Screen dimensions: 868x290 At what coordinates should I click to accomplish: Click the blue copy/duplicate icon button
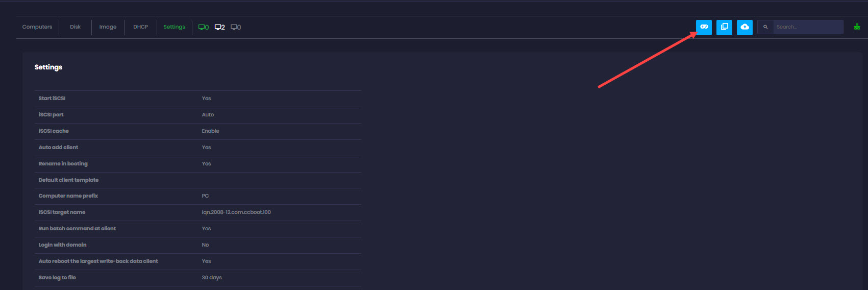[x=724, y=27]
